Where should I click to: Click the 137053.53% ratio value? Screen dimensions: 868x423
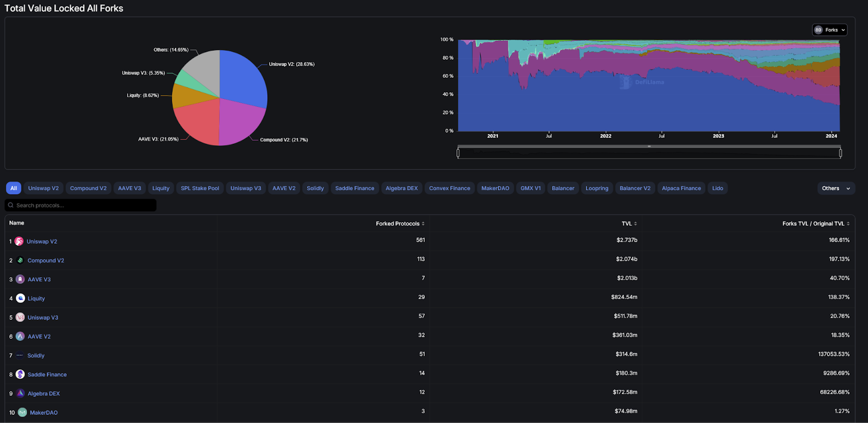(834, 354)
